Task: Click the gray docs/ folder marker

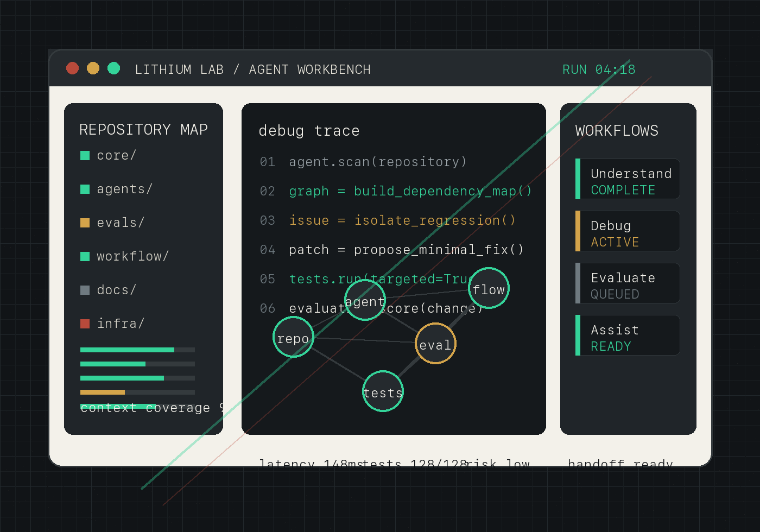Action: coord(85,290)
